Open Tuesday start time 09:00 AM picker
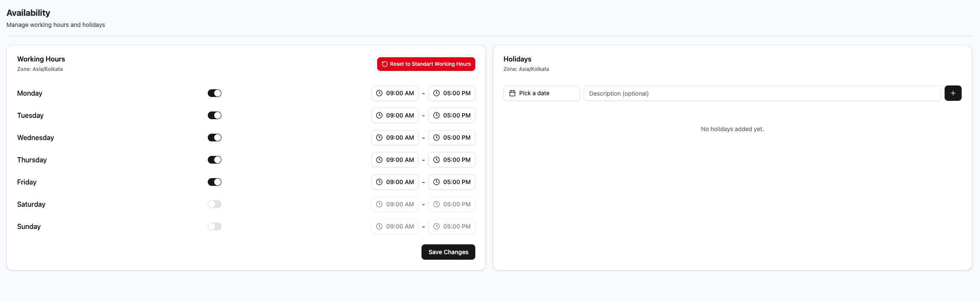The image size is (980, 302). [x=395, y=115]
